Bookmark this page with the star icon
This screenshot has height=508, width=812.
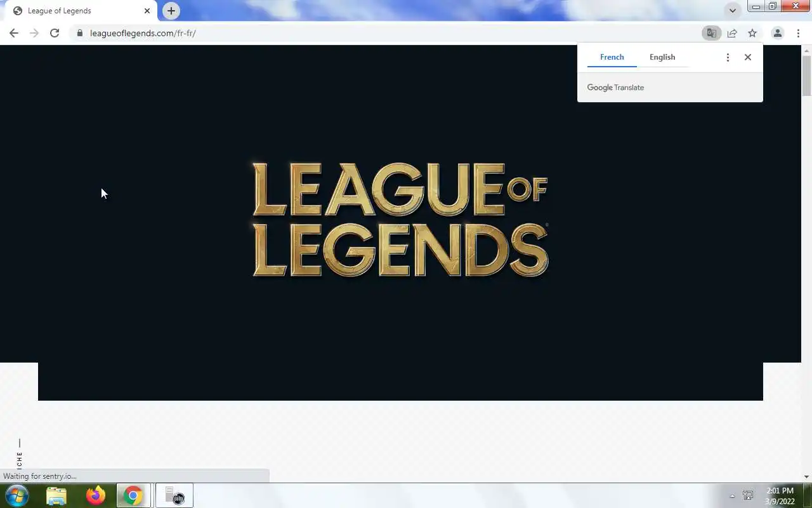[x=752, y=33]
